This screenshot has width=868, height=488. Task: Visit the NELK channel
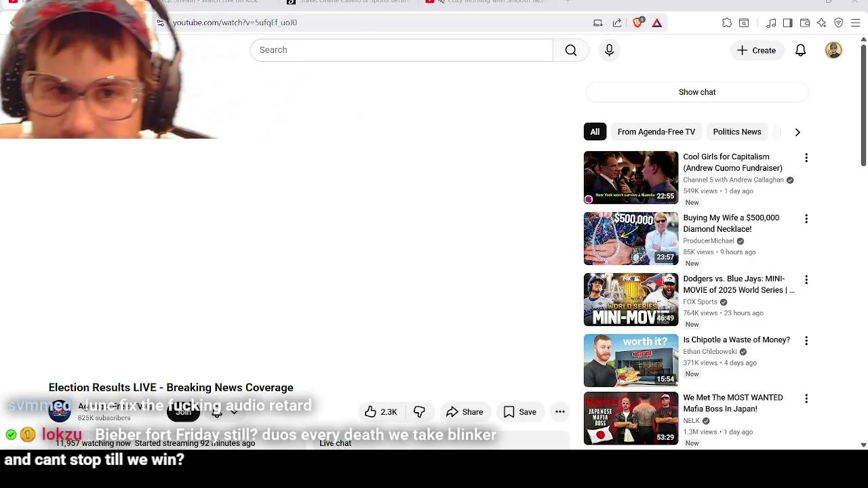click(692, 421)
